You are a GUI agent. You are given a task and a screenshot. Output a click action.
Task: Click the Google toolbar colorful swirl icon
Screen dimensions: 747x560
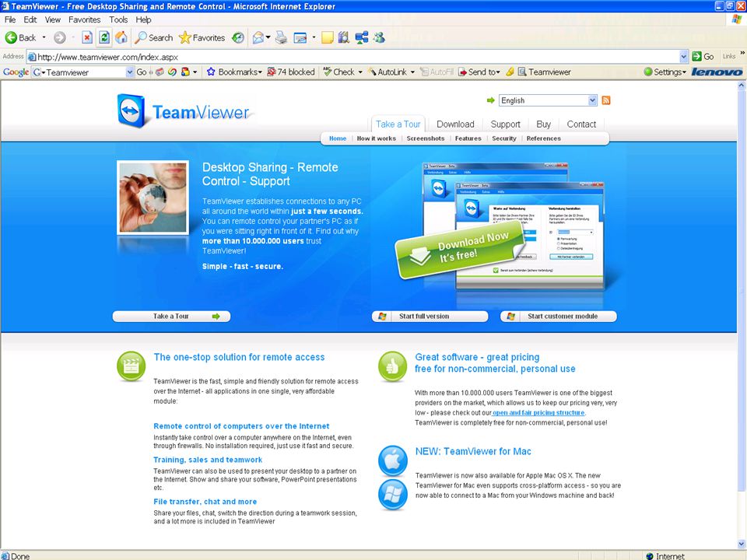[173, 72]
